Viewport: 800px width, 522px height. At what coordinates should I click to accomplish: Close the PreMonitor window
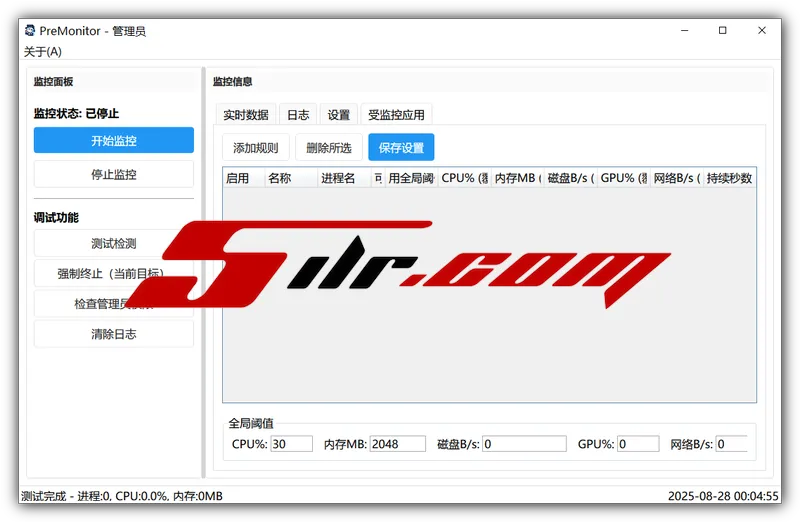coord(762,31)
